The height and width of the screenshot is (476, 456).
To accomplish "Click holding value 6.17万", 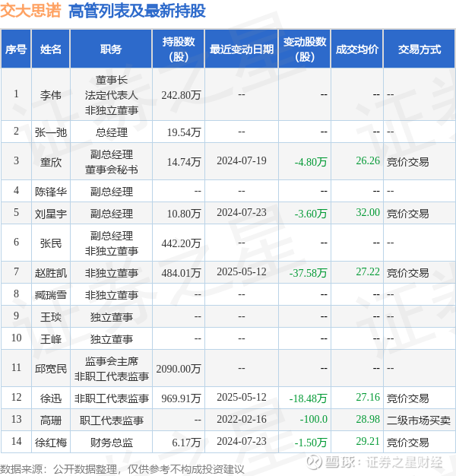I will click(186, 443).
